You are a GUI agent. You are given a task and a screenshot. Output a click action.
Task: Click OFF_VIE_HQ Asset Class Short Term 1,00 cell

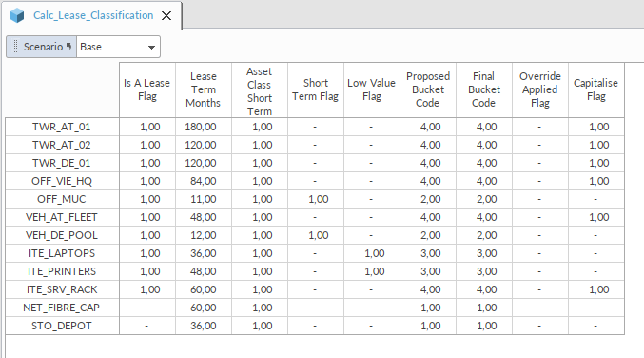coord(260,181)
